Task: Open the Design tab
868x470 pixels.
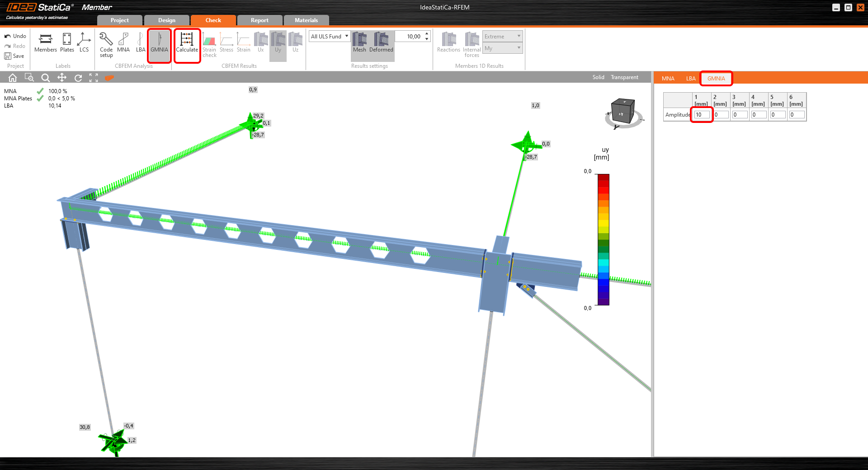Action: tap(167, 20)
